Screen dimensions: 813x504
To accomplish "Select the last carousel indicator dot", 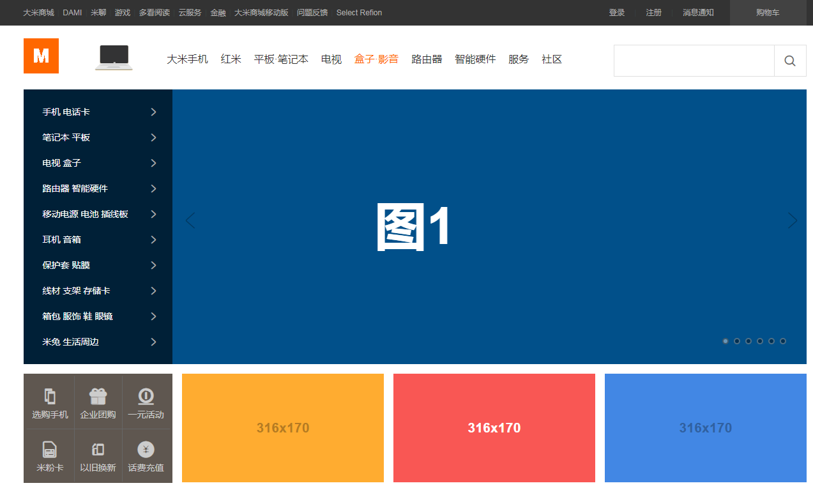I will [783, 341].
